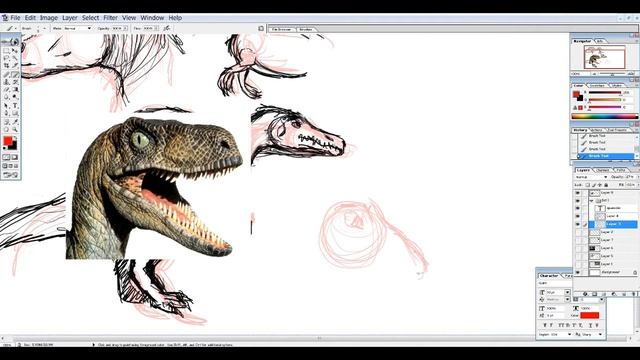Select the Magic Wand tool
The width and height of the screenshot is (640, 360).
pyautogui.click(x=15, y=58)
